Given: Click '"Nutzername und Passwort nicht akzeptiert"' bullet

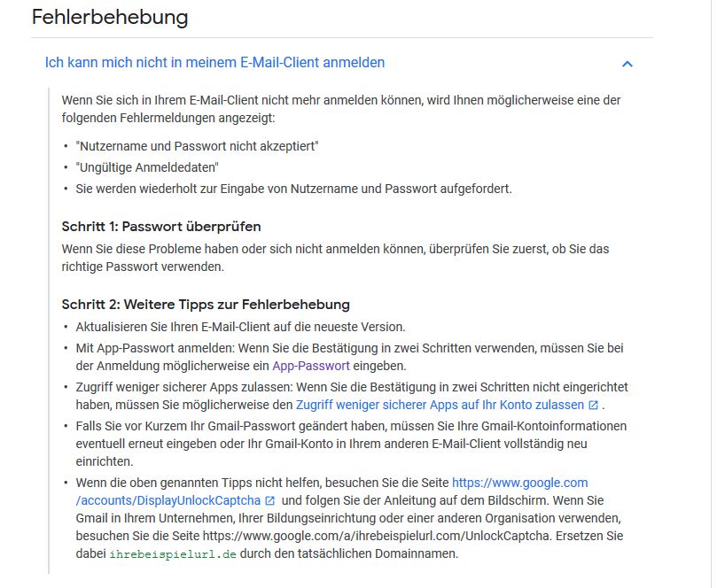Looking at the screenshot, I should (x=197, y=146).
